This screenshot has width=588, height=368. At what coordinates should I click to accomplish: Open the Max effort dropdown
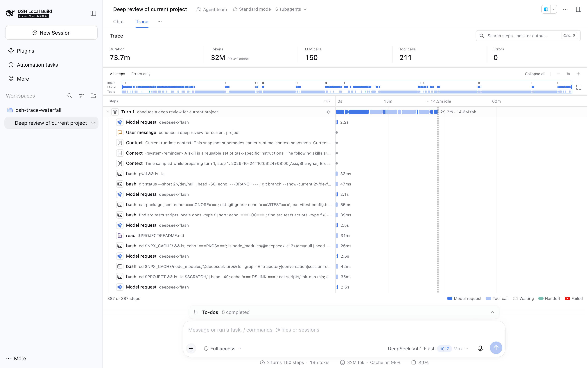[461, 348]
